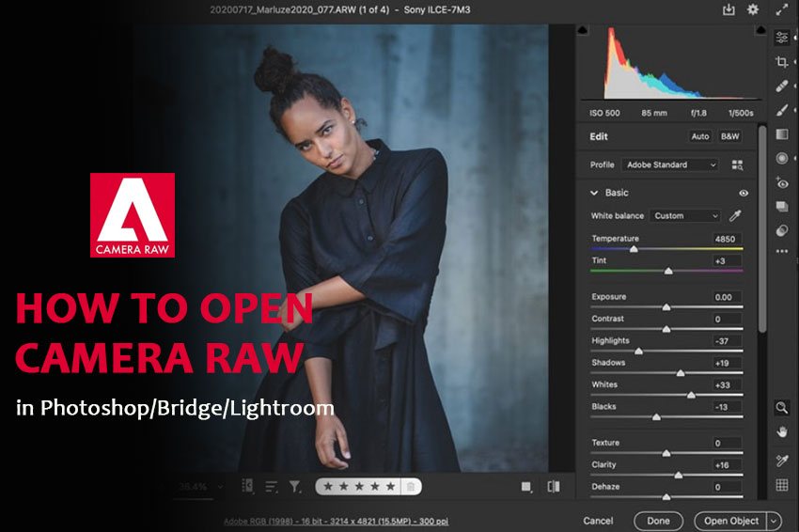The image size is (799, 532).
Task: Toggle the grid overlay icon
Action: [782, 485]
